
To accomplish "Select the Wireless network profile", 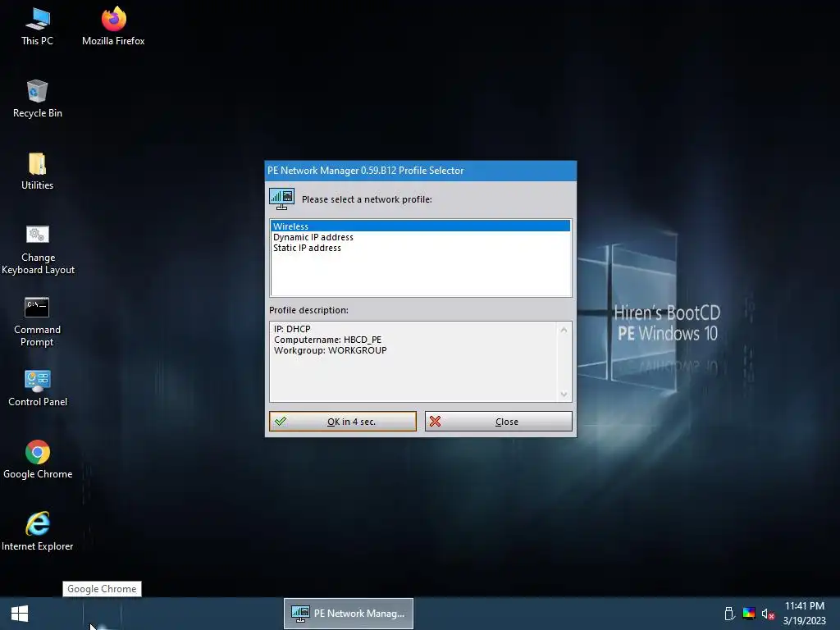I will pyautogui.click(x=421, y=226).
